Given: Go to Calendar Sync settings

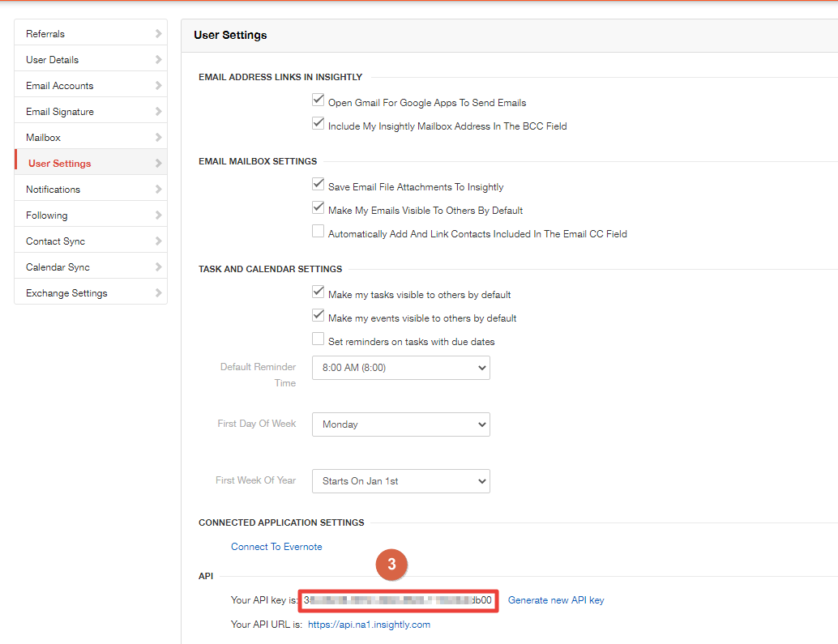Looking at the screenshot, I should coord(58,267).
